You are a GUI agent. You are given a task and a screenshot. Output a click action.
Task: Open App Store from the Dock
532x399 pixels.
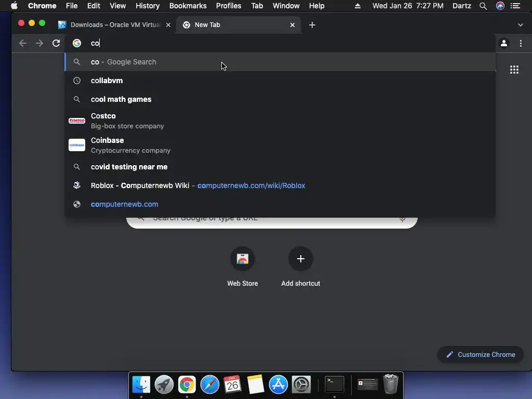point(278,385)
